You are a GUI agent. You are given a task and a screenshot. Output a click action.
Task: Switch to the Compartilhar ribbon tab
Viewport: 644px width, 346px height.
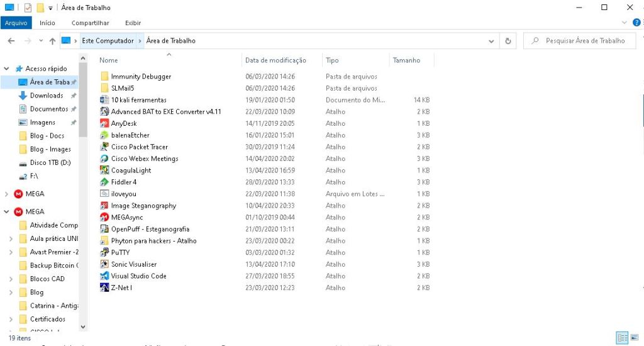pyautogui.click(x=90, y=23)
